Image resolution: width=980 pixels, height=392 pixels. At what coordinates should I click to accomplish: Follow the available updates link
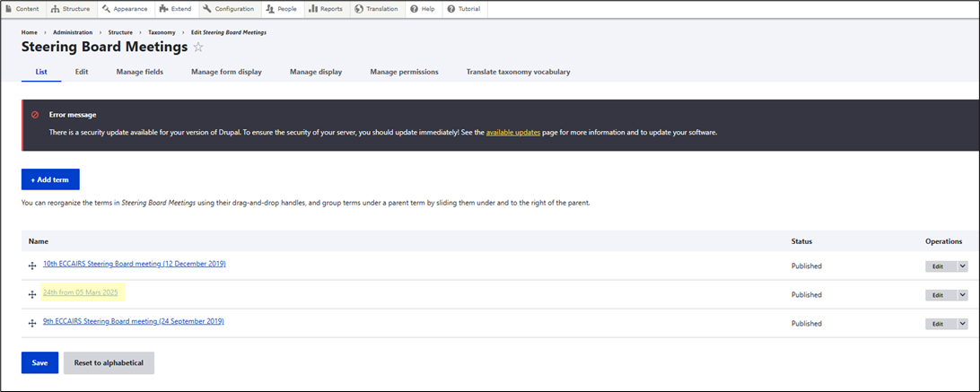pyautogui.click(x=512, y=132)
